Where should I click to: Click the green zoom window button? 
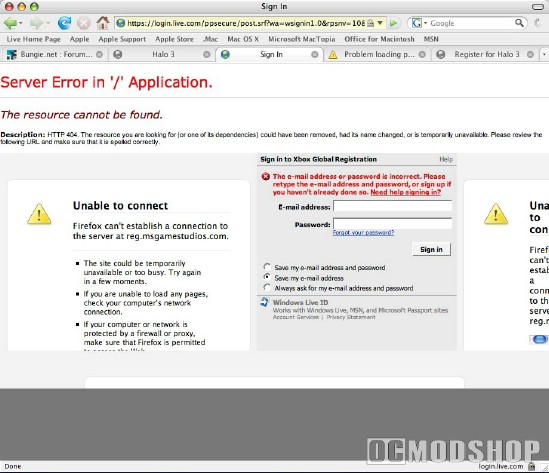point(34,7)
